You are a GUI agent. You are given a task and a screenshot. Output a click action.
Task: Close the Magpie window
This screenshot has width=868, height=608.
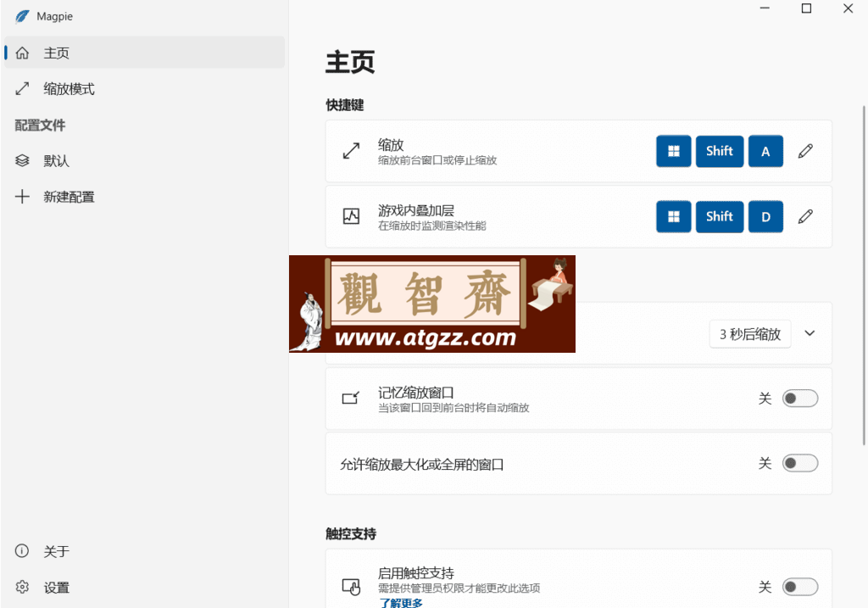click(848, 8)
